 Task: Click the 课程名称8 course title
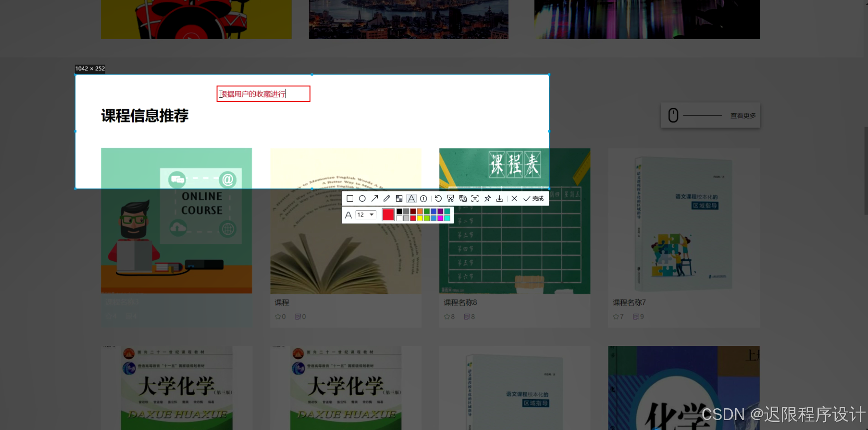(x=460, y=302)
